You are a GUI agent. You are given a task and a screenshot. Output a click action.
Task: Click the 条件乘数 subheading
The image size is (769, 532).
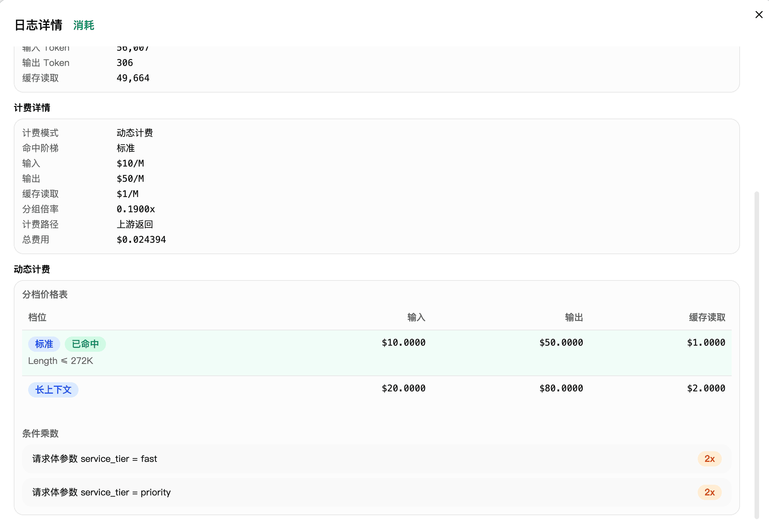click(40, 434)
